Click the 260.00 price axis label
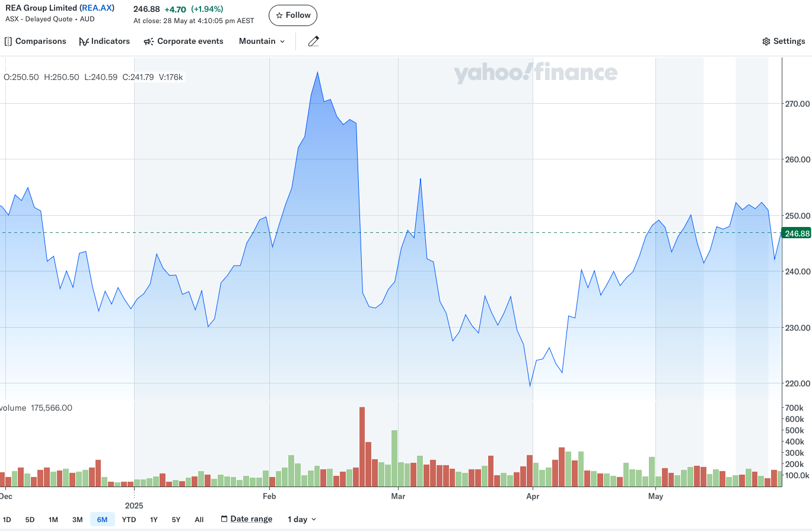This screenshot has height=531, width=812. point(797,159)
